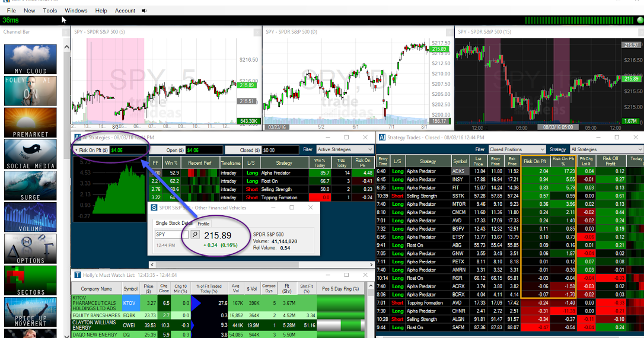644x338 pixels.
Task: Sort by Win % Today column header
Action: point(320,163)
